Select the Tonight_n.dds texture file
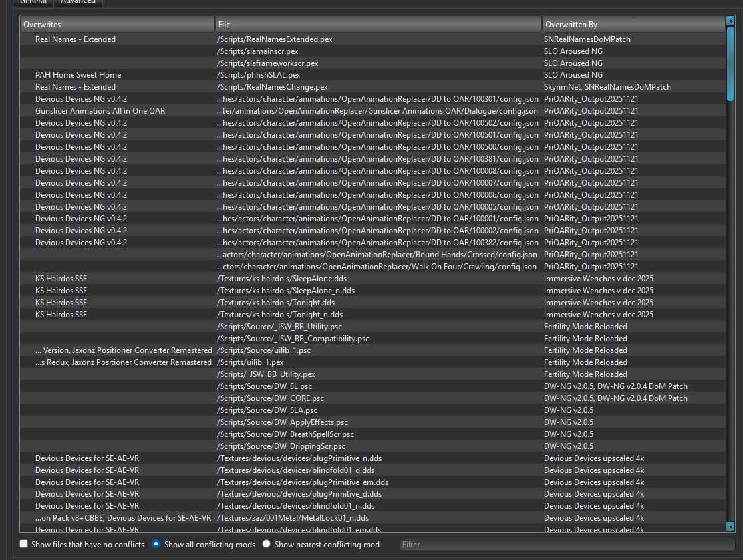The image size is (743, 560). [x=279, y=315]
